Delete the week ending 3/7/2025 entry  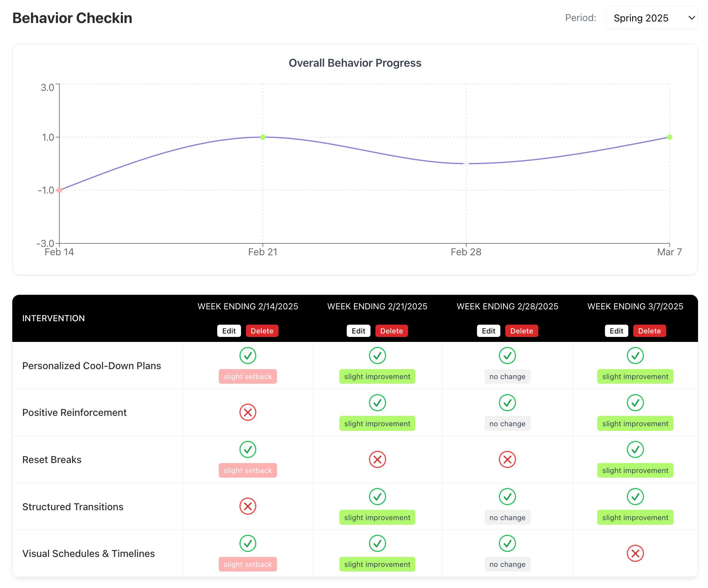coord(649,331)
